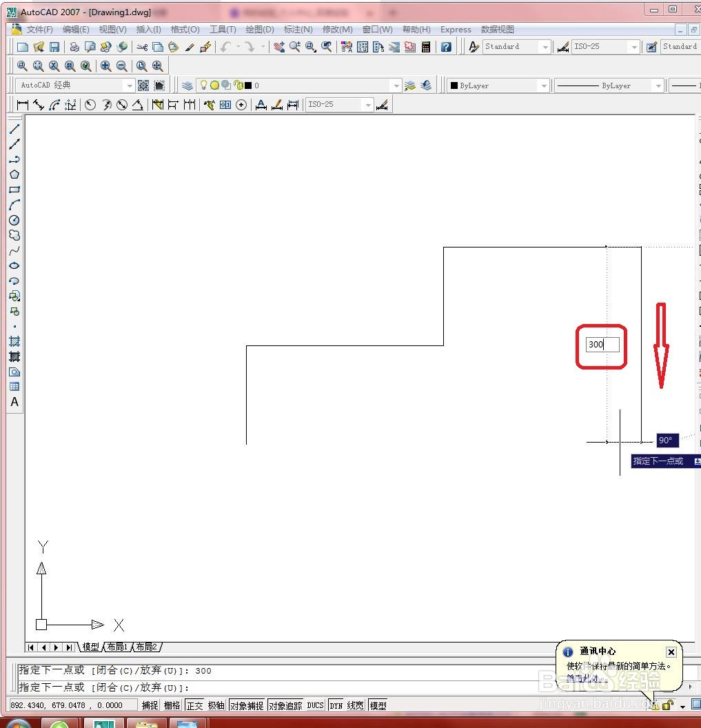Image resolution: width=701 pixels, height=728 pixels.
Task: Switch to the 布局2 layout tab
Action: coord(146,647)
